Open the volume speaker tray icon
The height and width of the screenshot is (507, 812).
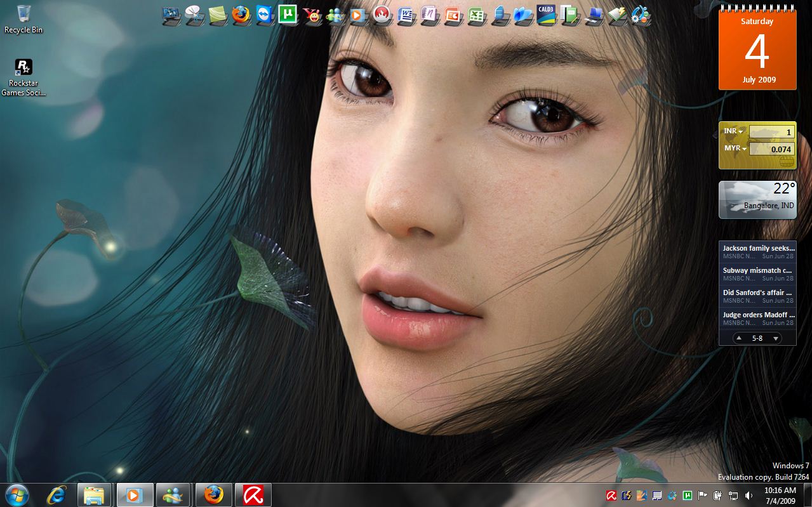click(x=749, y=496)
